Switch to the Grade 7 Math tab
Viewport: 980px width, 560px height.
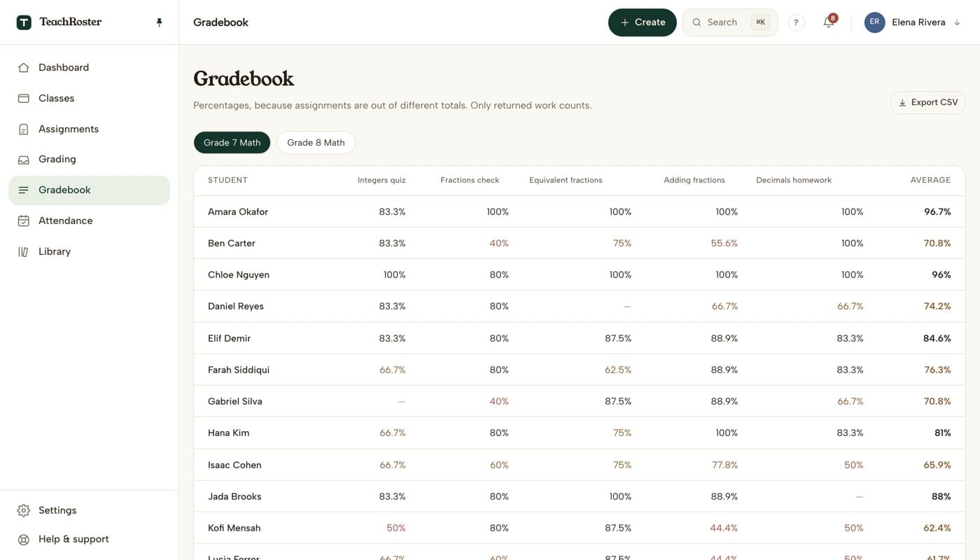tap(232, 143)
